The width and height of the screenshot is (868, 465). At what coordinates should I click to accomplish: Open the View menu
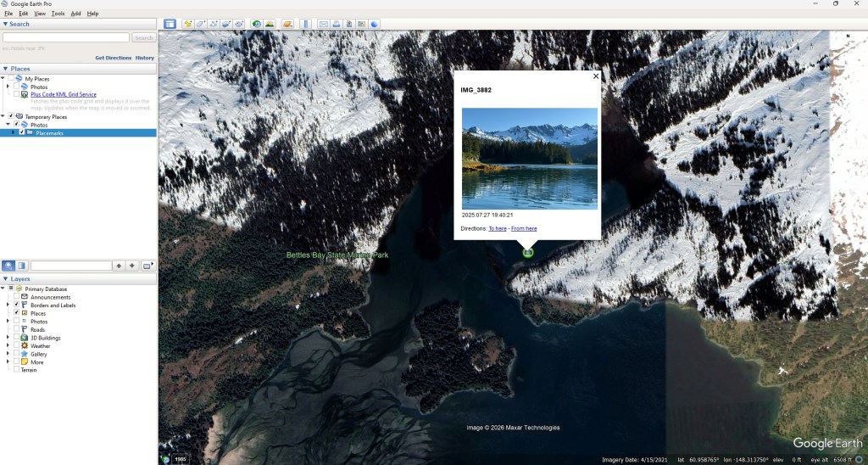point(40,14)
